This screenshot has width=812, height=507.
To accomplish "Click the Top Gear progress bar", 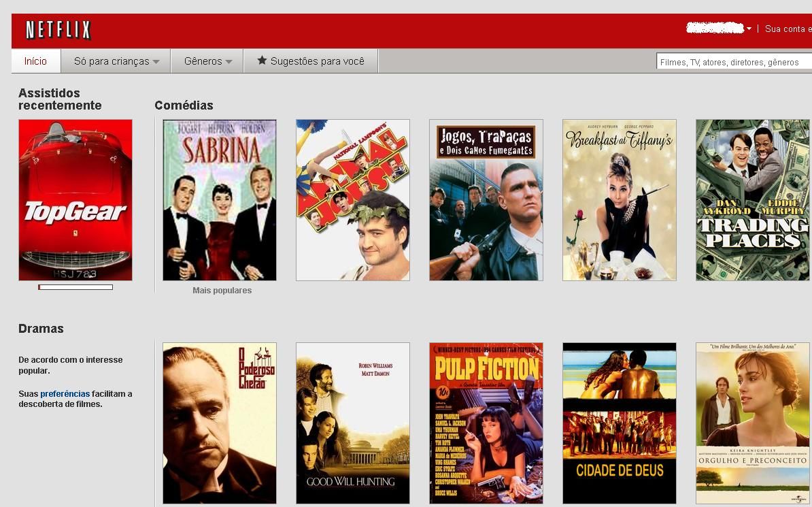I will point(75,287).
